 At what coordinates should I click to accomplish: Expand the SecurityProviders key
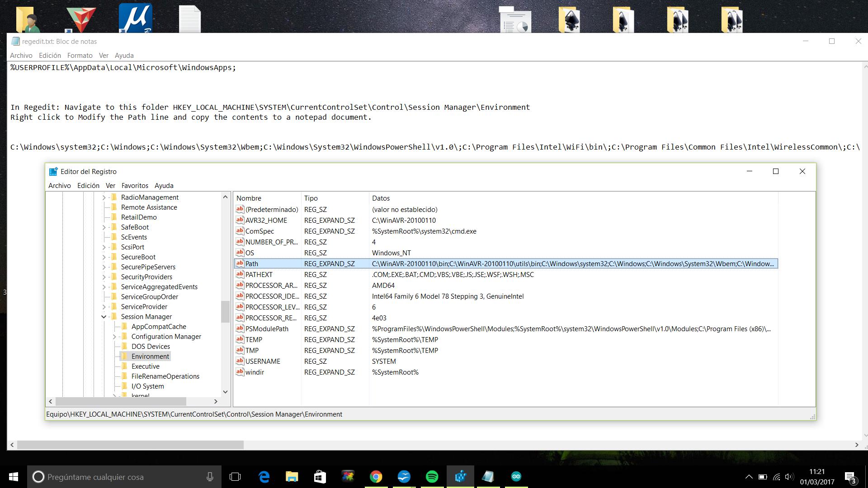[104, 277]
